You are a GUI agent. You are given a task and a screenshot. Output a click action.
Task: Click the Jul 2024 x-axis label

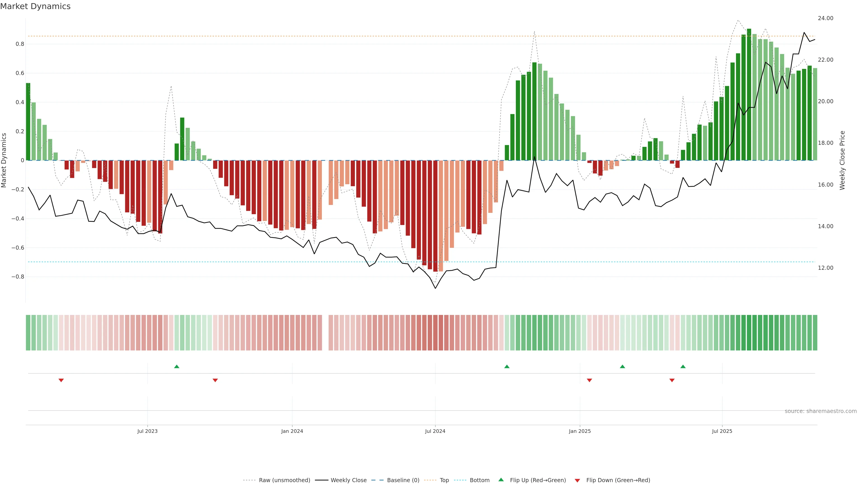tap(435, 431)
